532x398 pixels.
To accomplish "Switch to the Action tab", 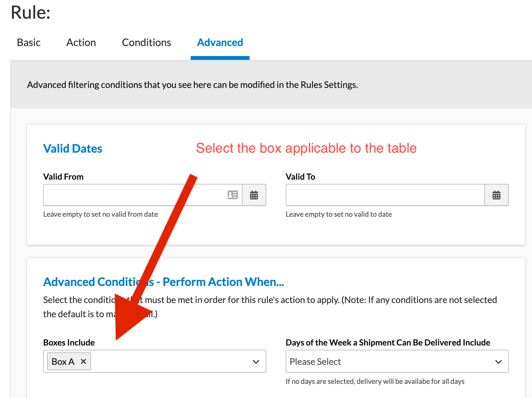I will pos(81,42).
